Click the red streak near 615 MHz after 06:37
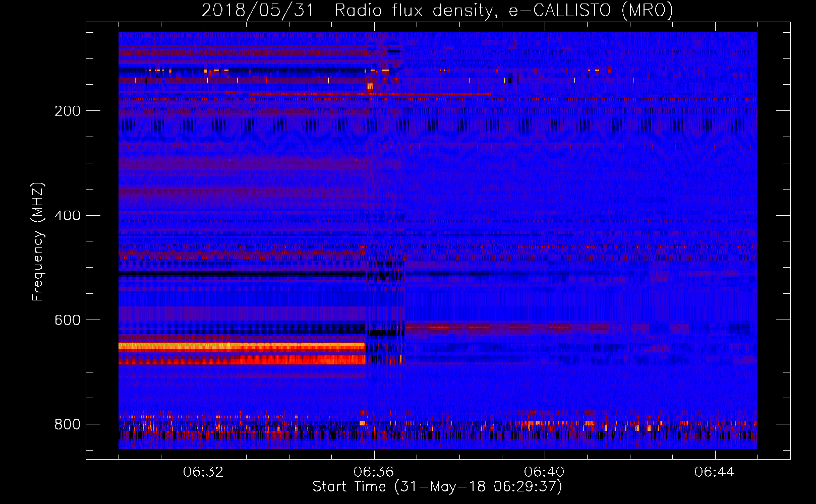816x504 pixels. coord(507,328)
